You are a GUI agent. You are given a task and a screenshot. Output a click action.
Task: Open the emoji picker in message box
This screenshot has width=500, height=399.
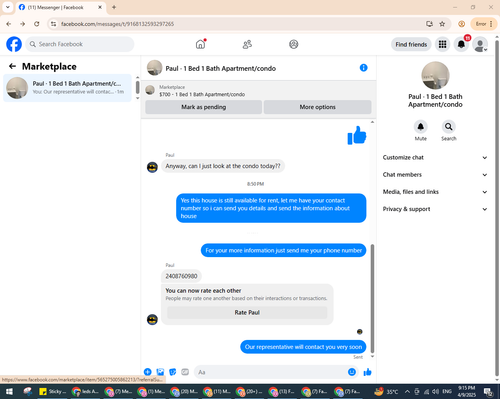[x=352, y=372]
